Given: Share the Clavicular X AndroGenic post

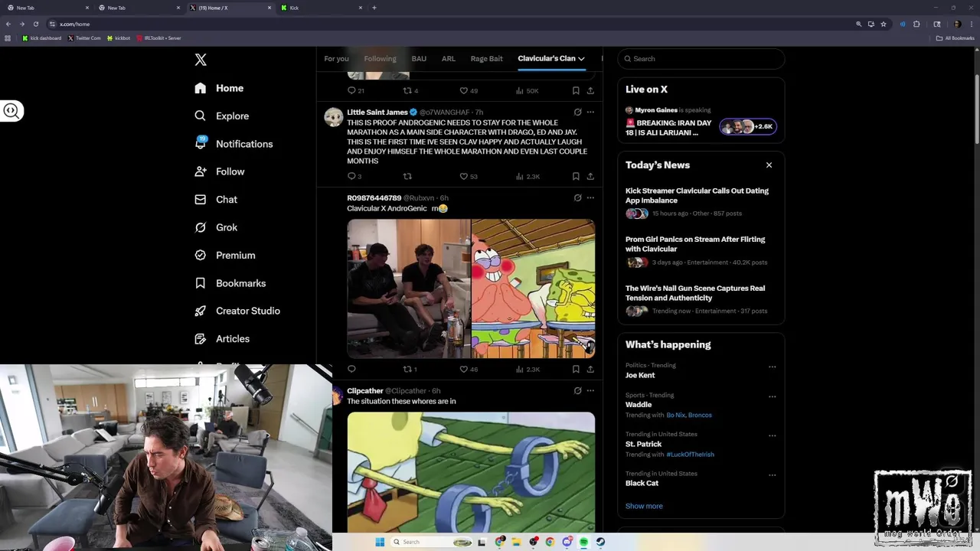Looking at the screenshot, I should [x=590, y=369].
